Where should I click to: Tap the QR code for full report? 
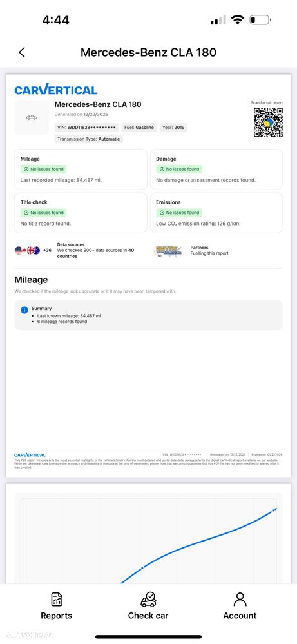[268, 122]
